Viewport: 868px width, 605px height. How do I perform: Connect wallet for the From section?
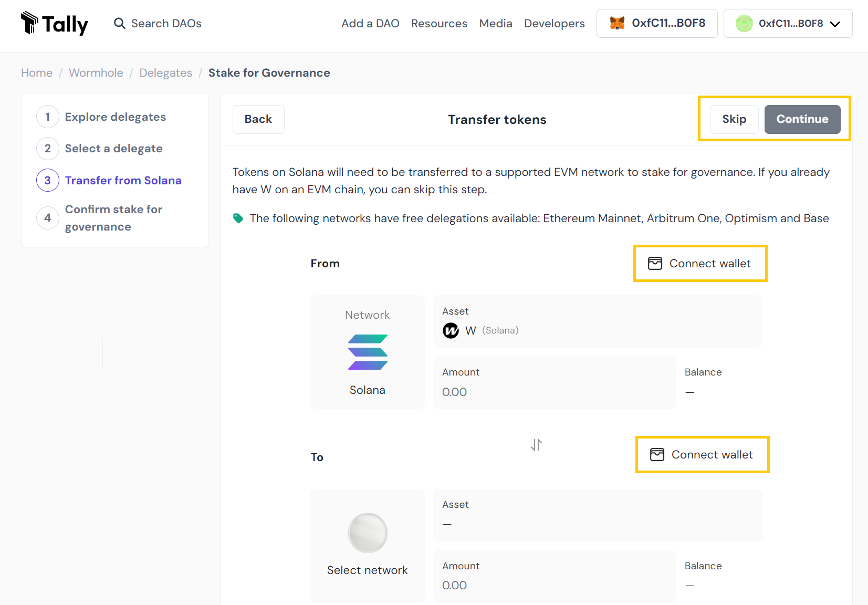pyautogui.click(x=700, y=264)
